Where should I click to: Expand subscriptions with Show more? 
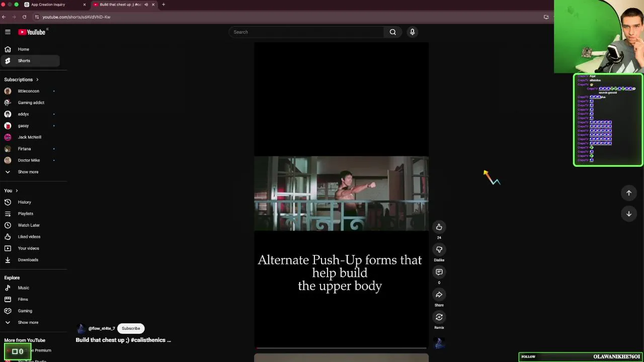tap(30, 172)
